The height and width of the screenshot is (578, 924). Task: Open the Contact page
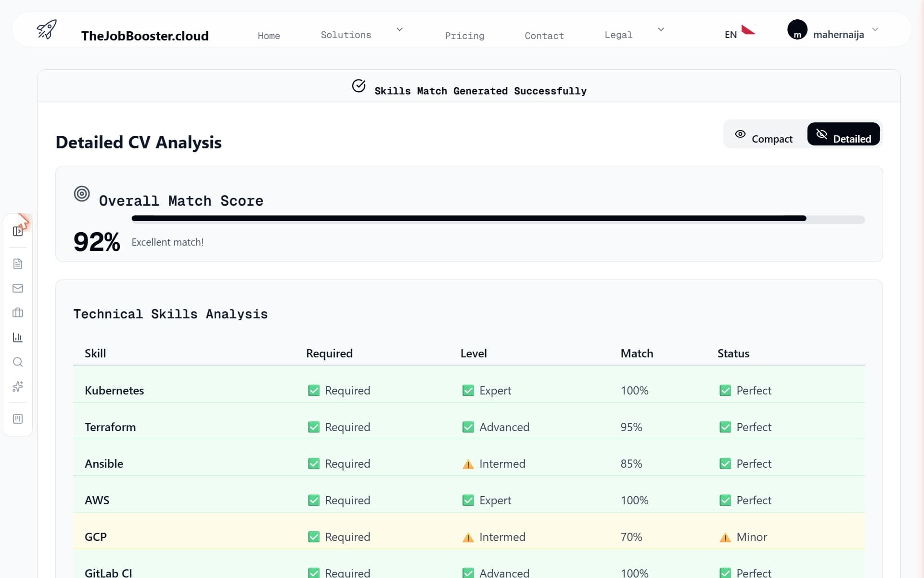(x=544, y=36)
